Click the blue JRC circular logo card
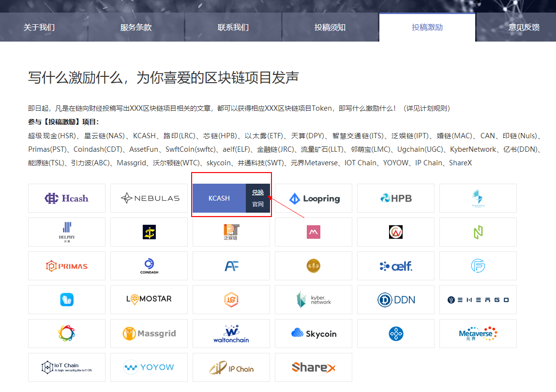 (x=478, y=266)
